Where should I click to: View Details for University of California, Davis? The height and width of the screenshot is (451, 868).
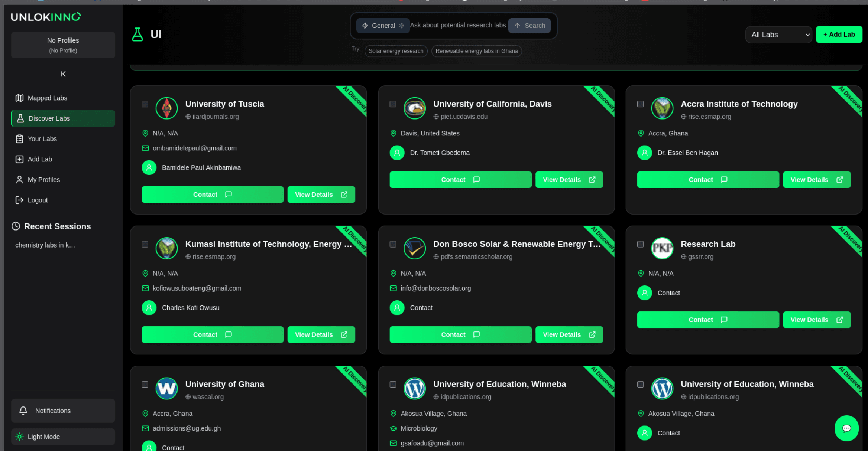point(569,179)
